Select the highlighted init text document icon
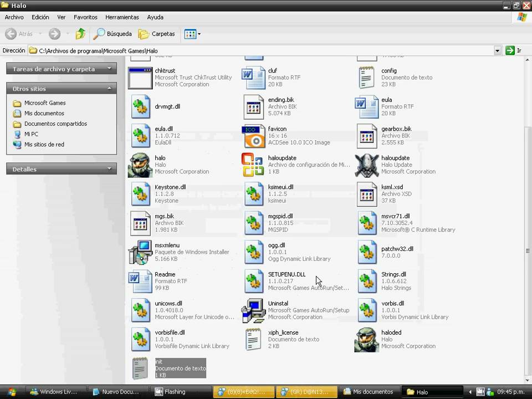This screenshot has height=399, width=532. [x=140, y=369]
